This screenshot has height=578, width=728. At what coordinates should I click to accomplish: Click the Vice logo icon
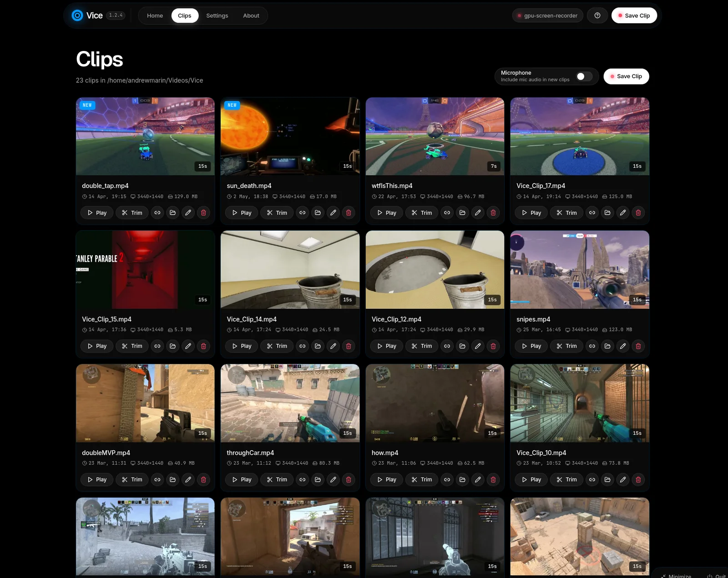click(77, 15)
